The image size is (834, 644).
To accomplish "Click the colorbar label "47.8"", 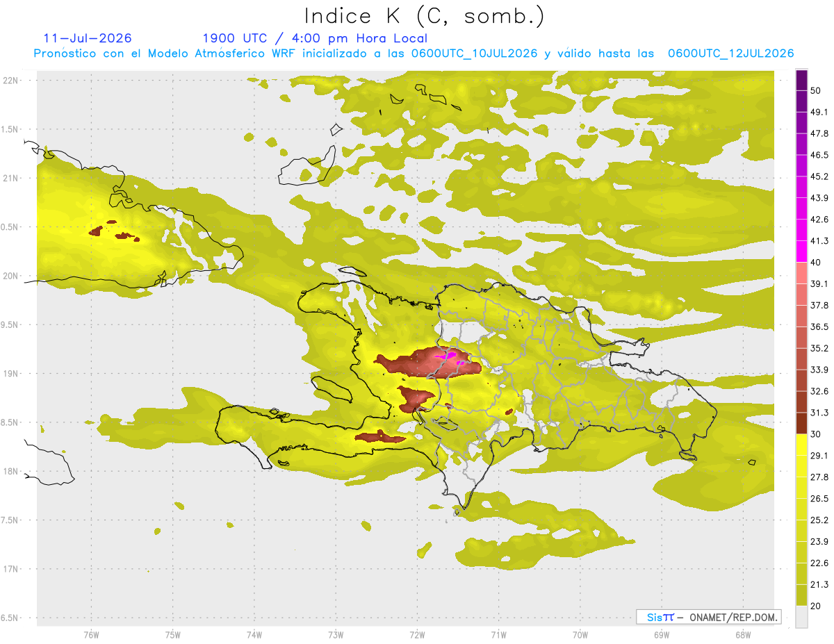I will coord(819,133).
